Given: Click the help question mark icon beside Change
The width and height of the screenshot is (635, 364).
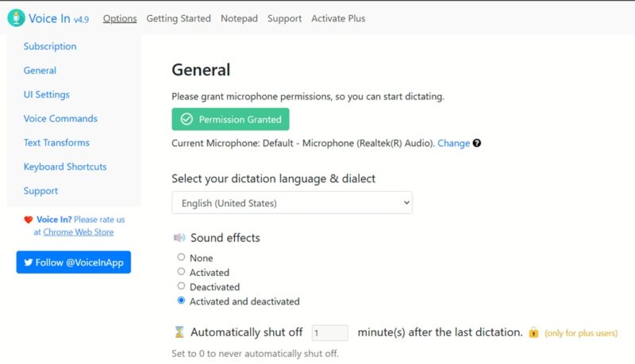Looking at the screenshot, I should (477, 144).
